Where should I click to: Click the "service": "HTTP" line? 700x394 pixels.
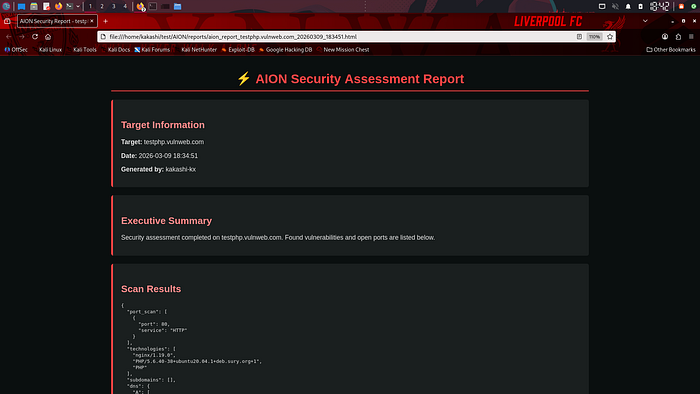163,330
